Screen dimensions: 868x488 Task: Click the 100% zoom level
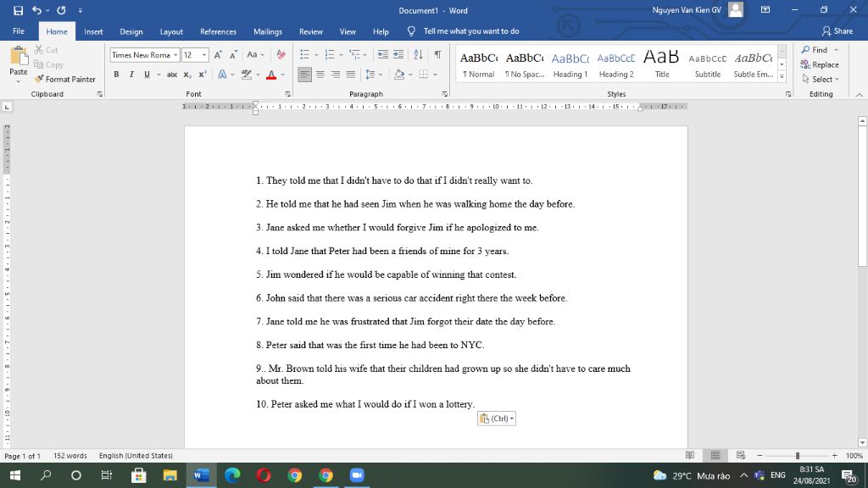[854, 455]
